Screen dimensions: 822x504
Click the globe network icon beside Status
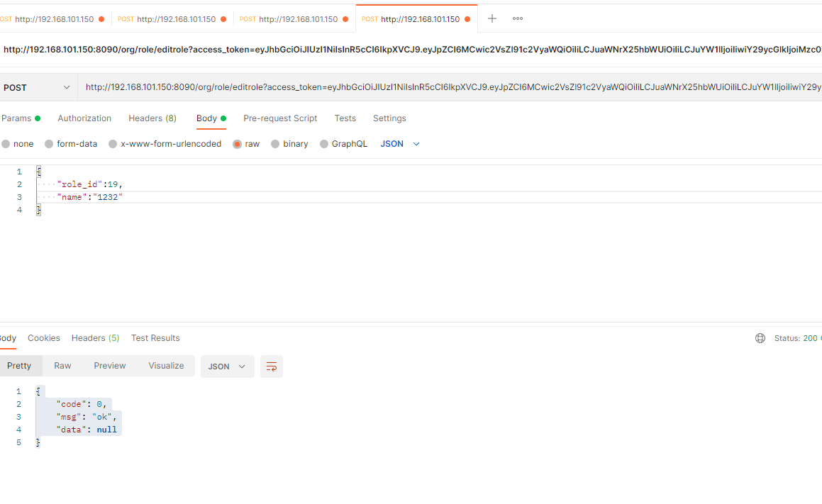760,338
